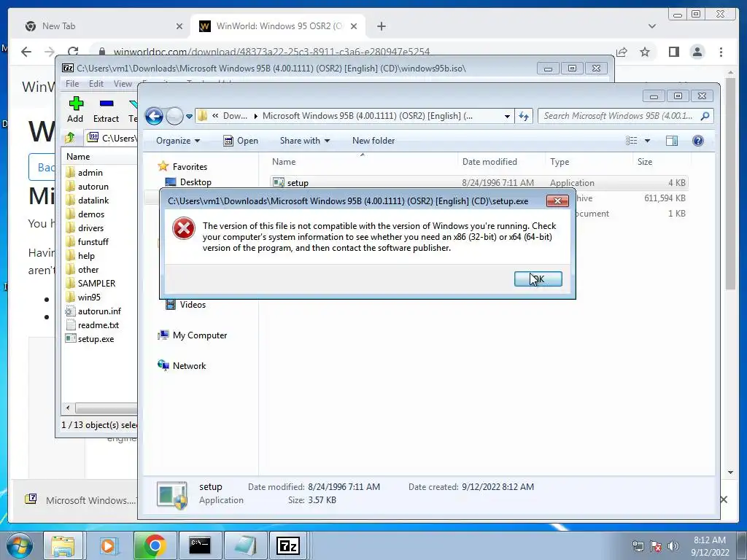Change the view with the views icon
Image resolution: width=747 pixels, height=560 pixels.
tap(631, 141)
